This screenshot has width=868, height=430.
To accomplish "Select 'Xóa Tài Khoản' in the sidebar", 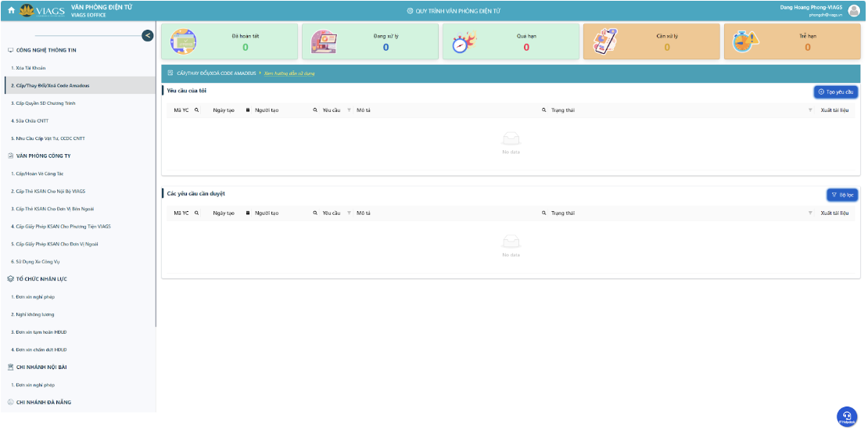I will coord(28,68).
